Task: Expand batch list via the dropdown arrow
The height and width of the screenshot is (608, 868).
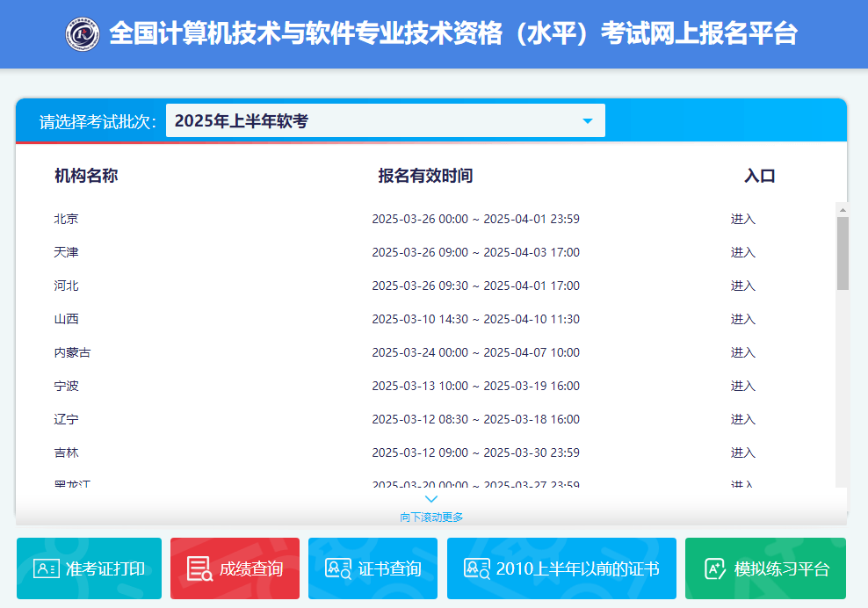Action: tap(588, 121)
